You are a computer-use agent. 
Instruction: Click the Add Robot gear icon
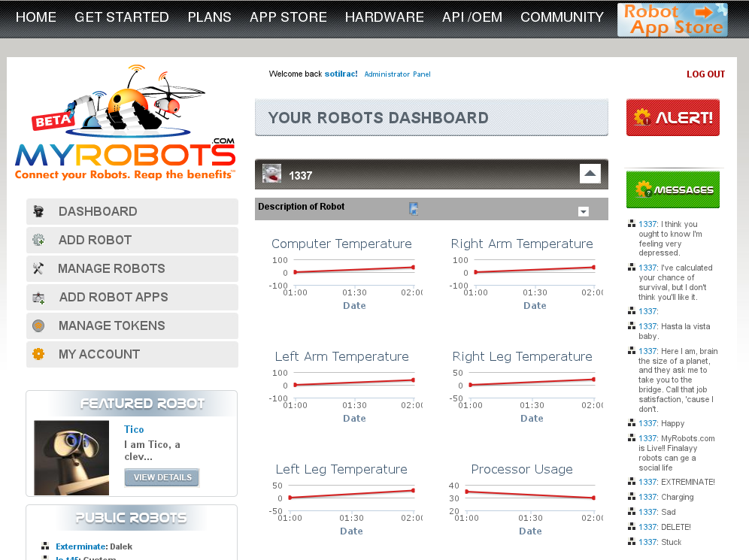(38, 241)
